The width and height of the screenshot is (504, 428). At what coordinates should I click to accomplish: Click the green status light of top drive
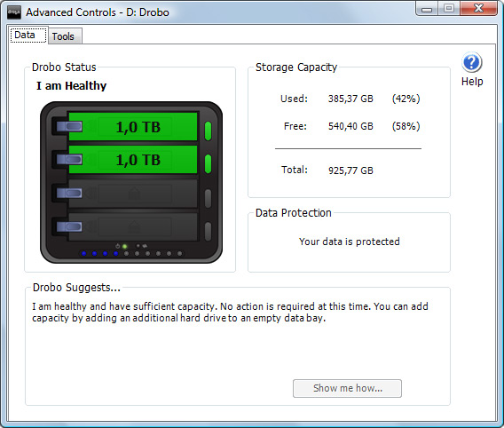(208, 131)
